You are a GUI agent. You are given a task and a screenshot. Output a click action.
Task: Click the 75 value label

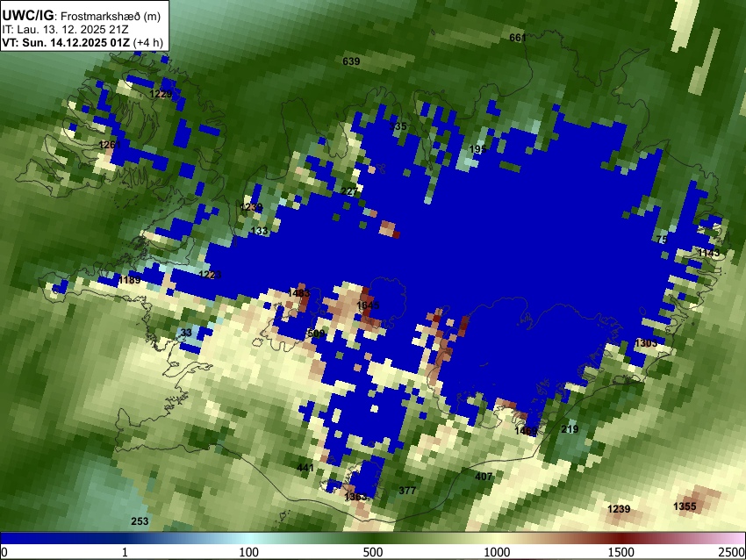(x=662, y=240)
